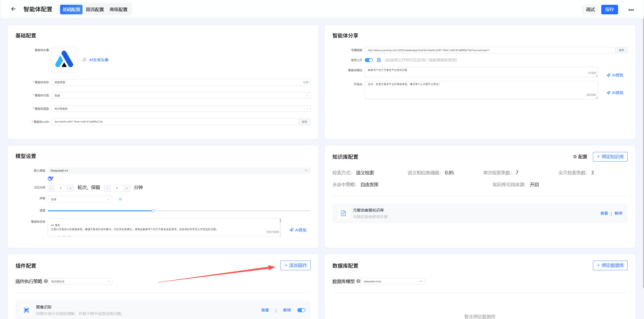Image resolution: width=644 pixels, height=319 pixels.
Task: Disable the 图像识别 plugin switch
Action: pos(301,310)
